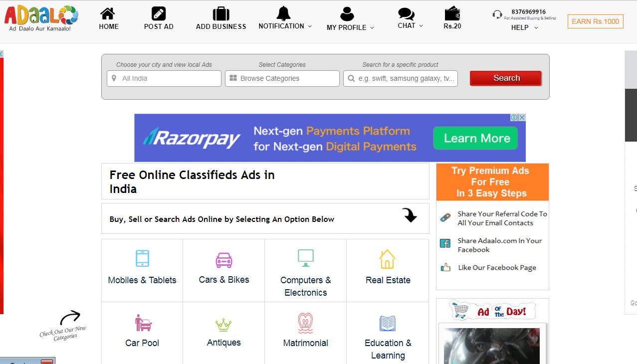Click 'Share Your Referral Code' link
This screenshot has width=637, height=364.
pos(502,218)
